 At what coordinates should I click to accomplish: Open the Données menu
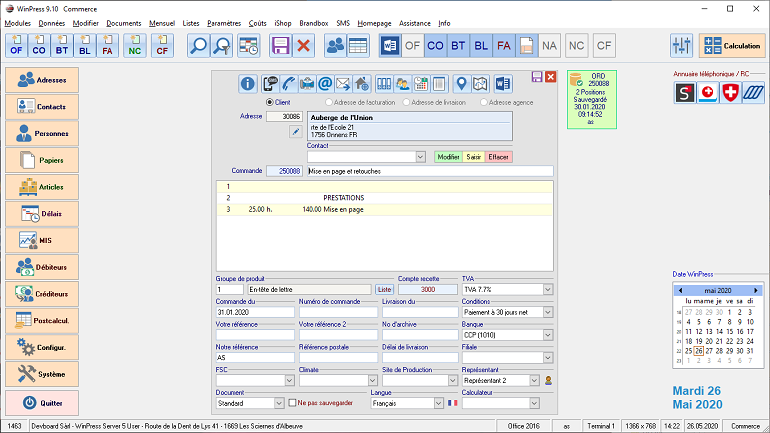click(52, 23)
